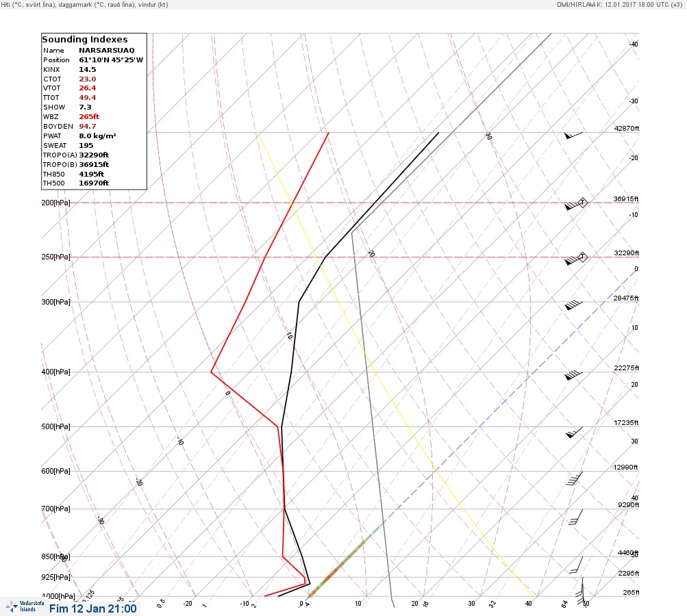Click the BOYDEN value 94.7
687x616 pixels.
[x=87, y=127]
